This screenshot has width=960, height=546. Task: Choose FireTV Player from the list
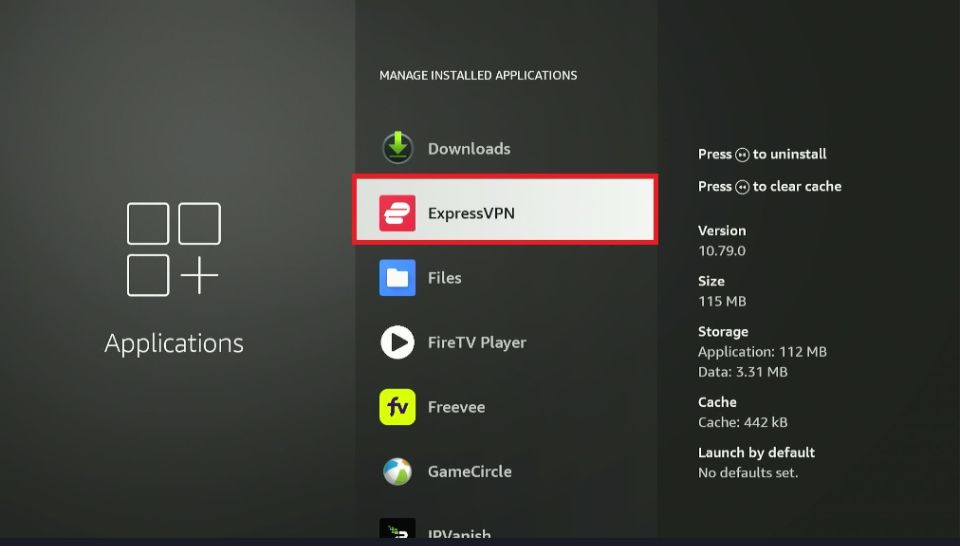click(506, 342)
